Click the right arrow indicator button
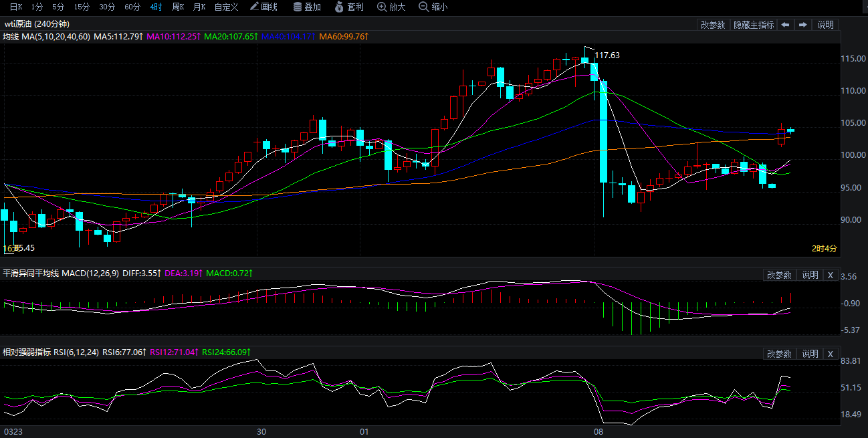The width and height of the screenshot is (868, 438). point(803,25)
